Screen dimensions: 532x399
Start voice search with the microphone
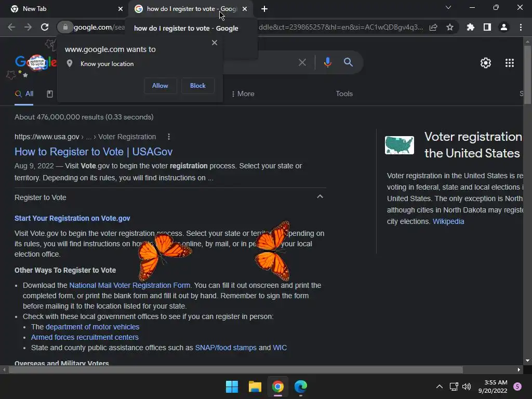327,62
